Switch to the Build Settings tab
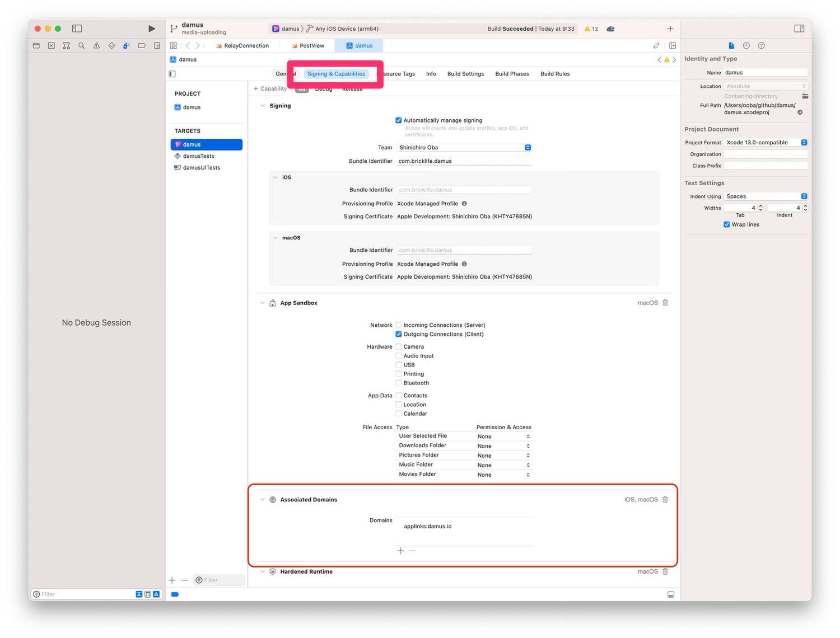The width and height of the screenshot is (840, 638). coord(465,74)
